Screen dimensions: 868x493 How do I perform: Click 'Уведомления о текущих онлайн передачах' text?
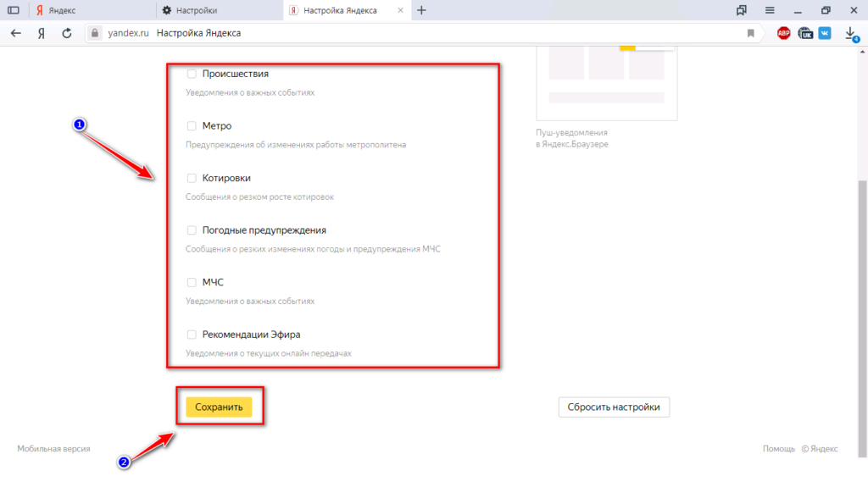click(269, 353)
